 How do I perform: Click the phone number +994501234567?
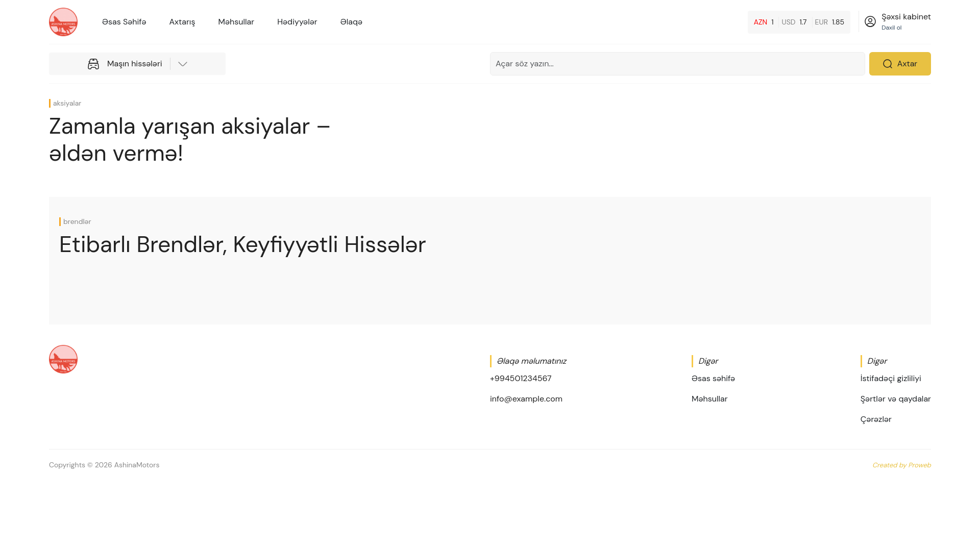point(521,379)
